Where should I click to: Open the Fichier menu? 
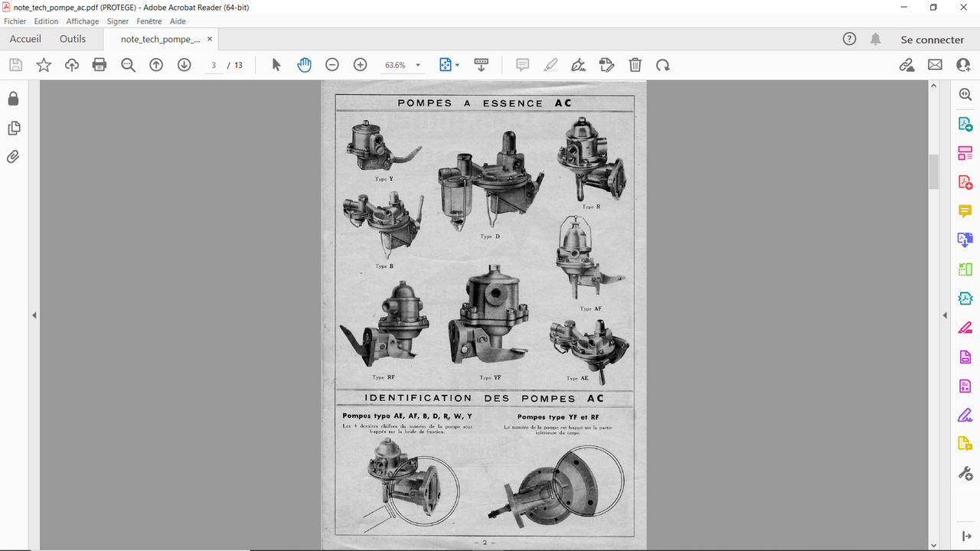(15, 21)
